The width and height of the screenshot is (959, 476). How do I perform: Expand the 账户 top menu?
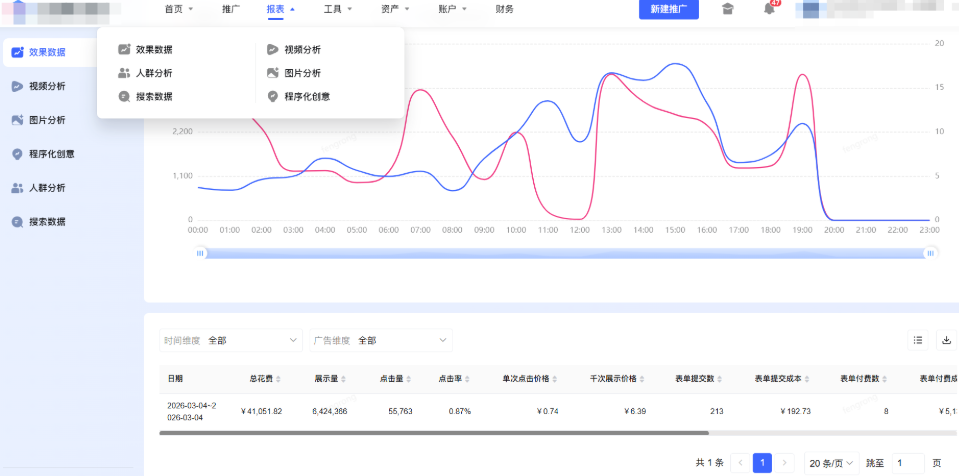(x=453, y=9)
